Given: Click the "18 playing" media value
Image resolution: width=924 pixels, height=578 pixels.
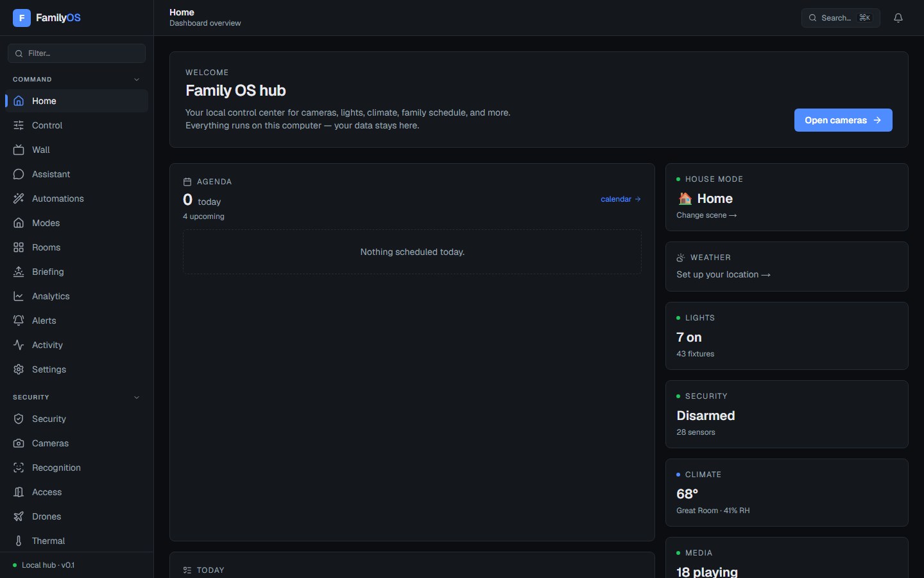Looking at the screenshot, I should point(707,572).
